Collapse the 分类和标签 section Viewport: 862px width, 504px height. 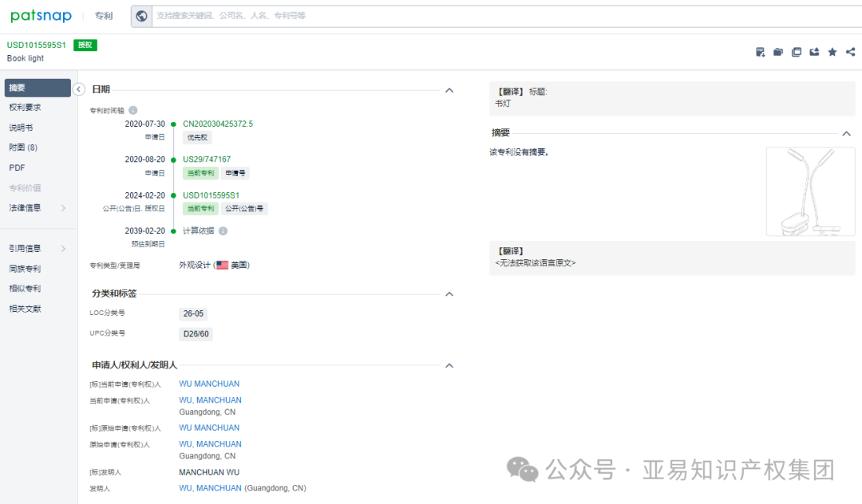[x=449, y=293]
